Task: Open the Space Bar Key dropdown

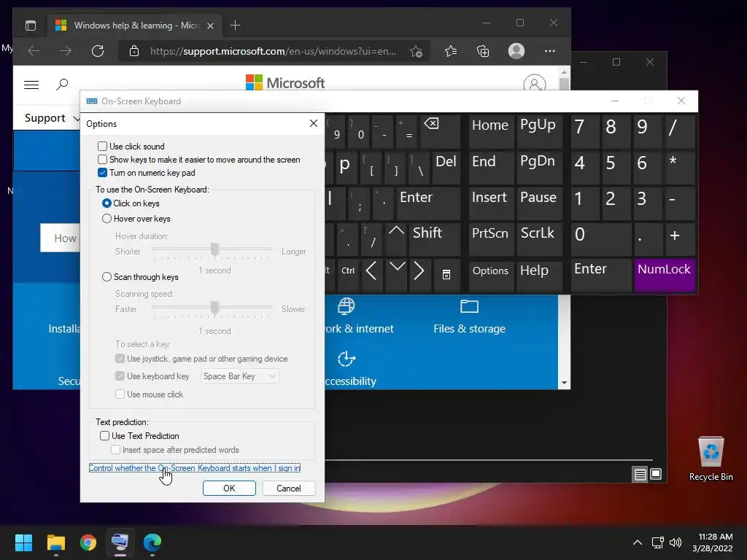Action: click(239, 376)
